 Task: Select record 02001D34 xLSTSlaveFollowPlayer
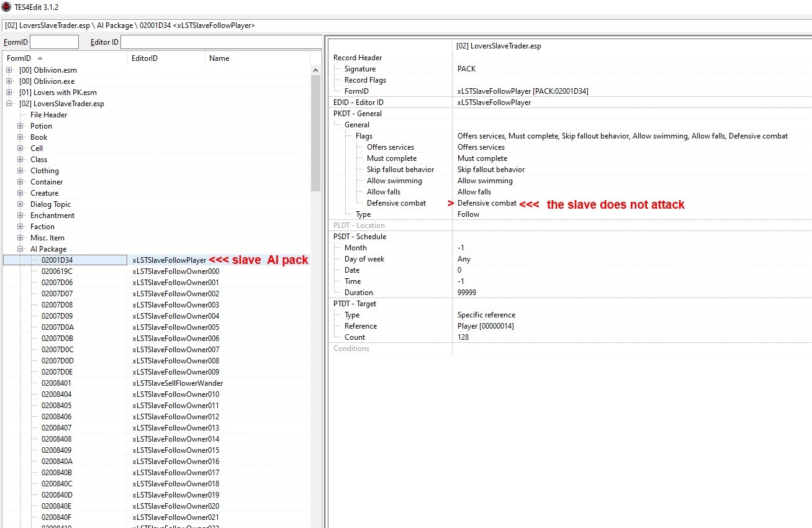click(156, 260)
